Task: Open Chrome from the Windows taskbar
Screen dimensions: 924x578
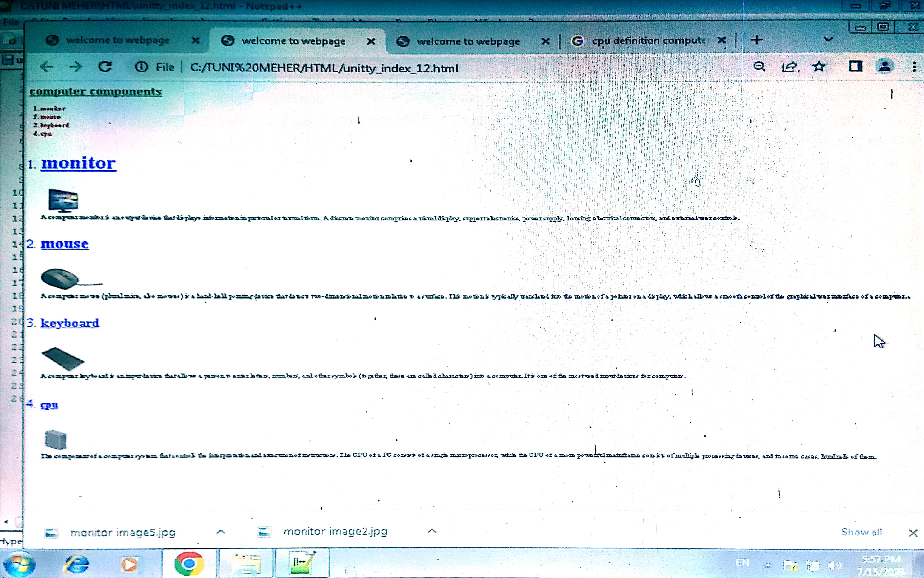Action: 189,563
